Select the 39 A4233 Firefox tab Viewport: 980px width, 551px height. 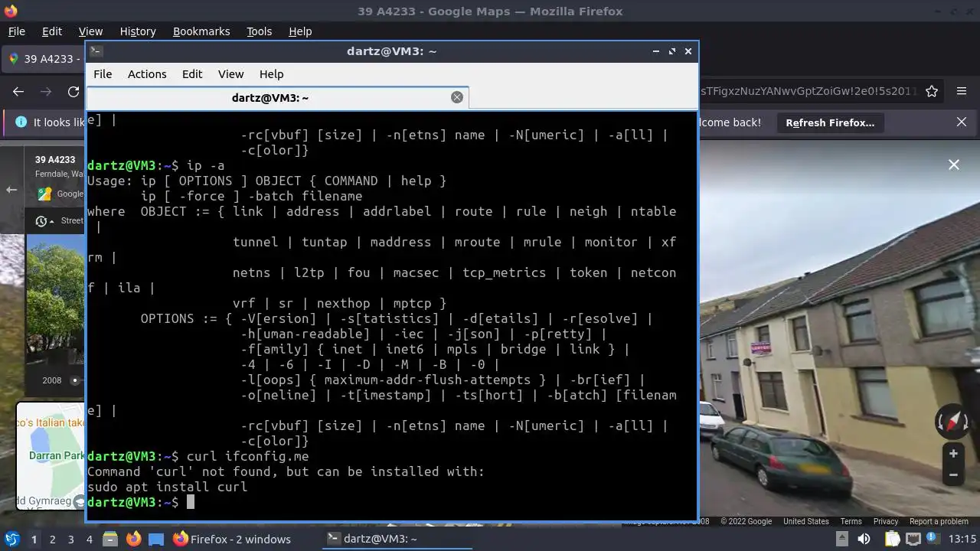coord(43,59)
